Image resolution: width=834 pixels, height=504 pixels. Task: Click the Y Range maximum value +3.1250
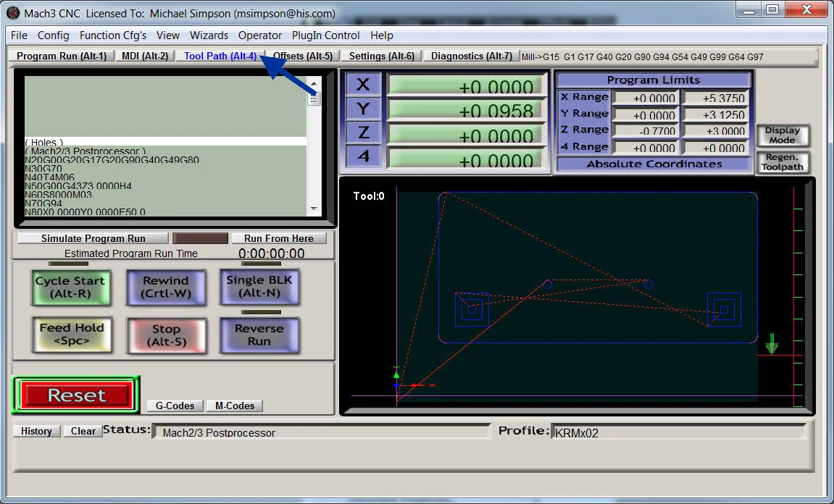pos(717,114)
